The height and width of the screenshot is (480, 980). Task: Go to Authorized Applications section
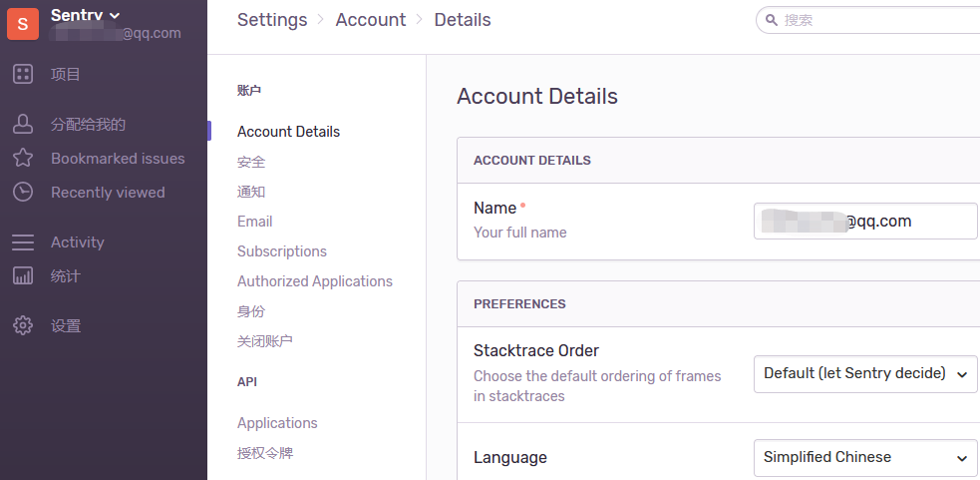click(315, 281)
